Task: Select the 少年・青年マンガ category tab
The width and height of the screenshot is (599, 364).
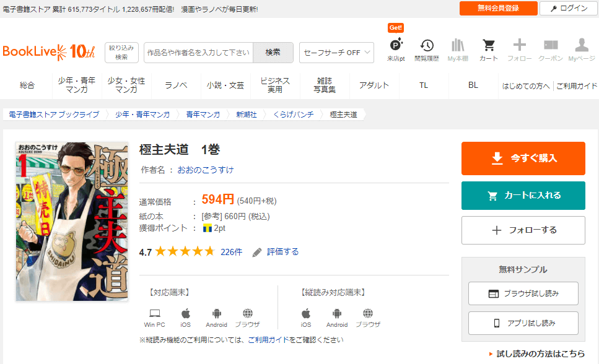Action: pos(77,85)
